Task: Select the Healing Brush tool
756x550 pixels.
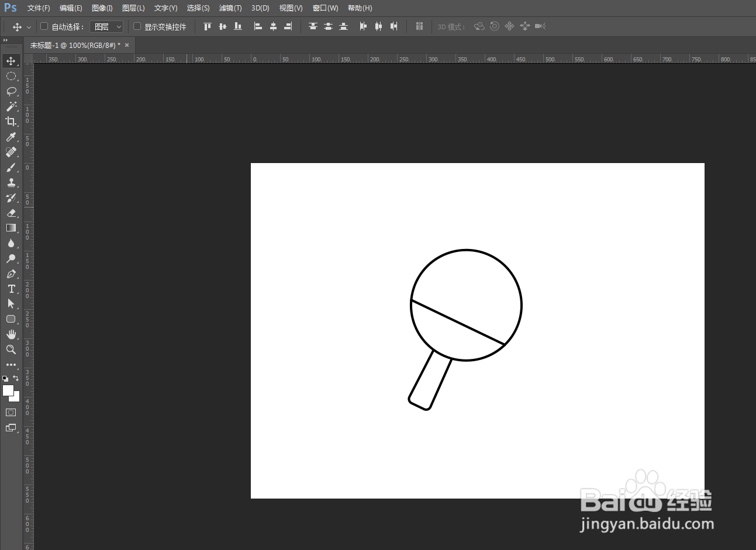Action: point(11,152)
